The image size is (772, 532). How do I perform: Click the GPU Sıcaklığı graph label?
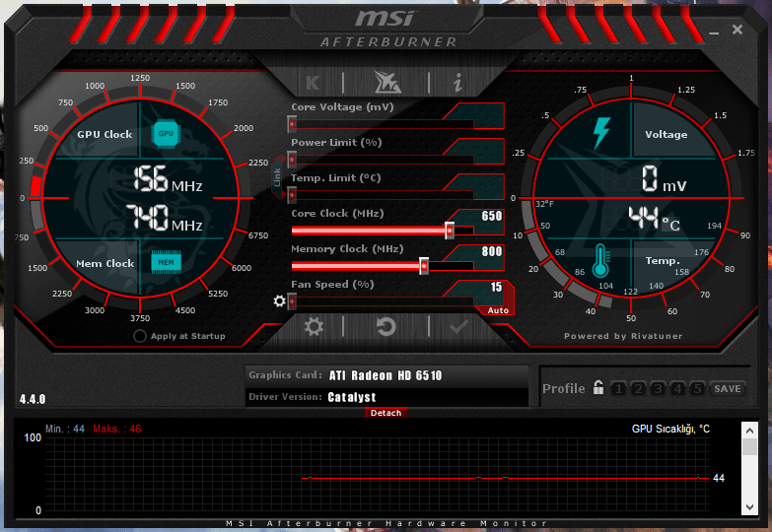pos(670,429)
